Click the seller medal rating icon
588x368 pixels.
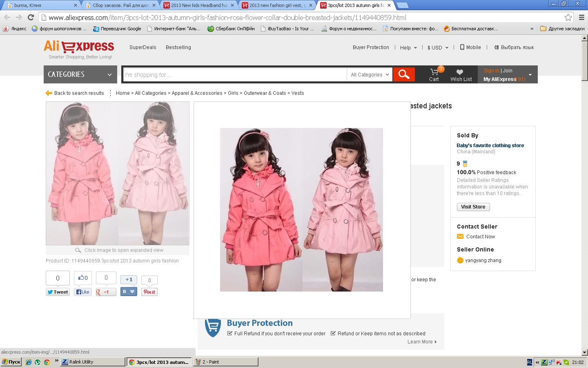[x=465, y=164]
